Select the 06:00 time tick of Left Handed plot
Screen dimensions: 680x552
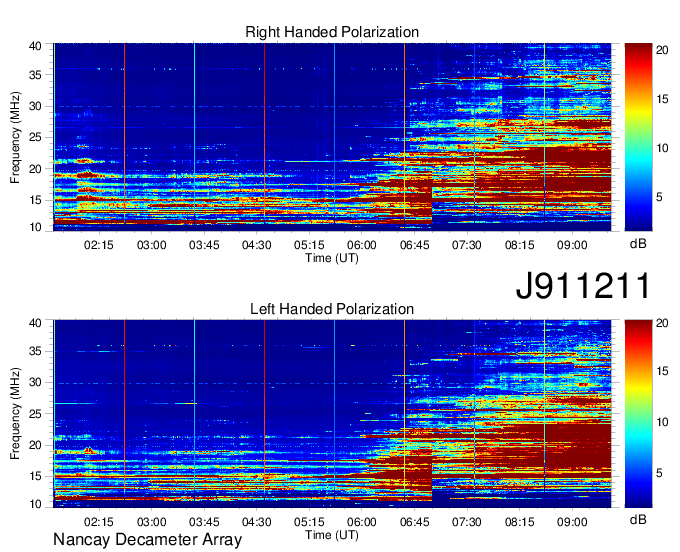[361, 522]
